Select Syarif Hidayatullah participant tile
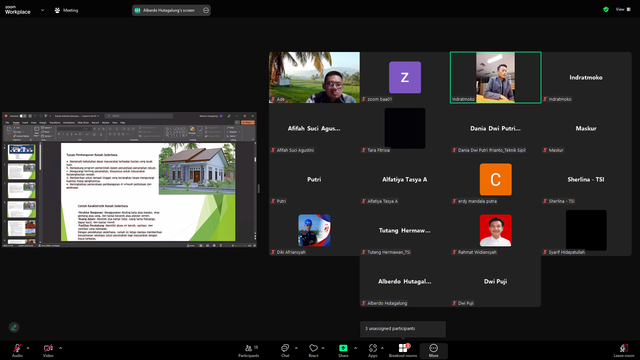Image resolution: width=640 pixels, height=360 pixels. (x=586, y=230)
